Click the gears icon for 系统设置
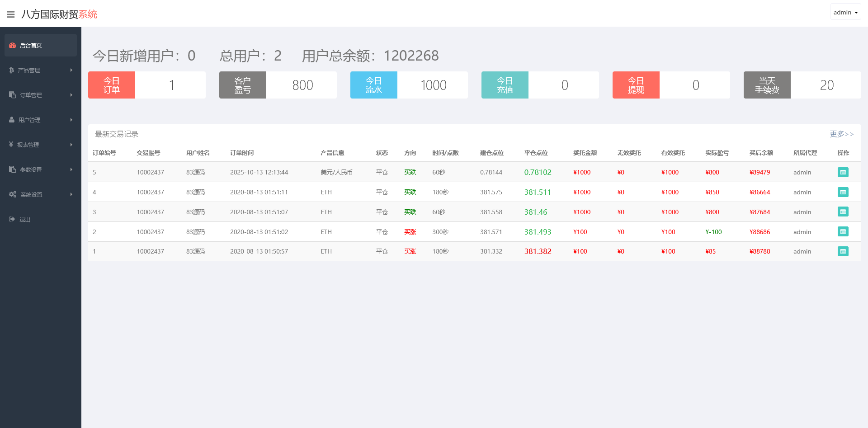Image resolution: width=868 pixels, height=428 pixels. click(x=13, y=194)
